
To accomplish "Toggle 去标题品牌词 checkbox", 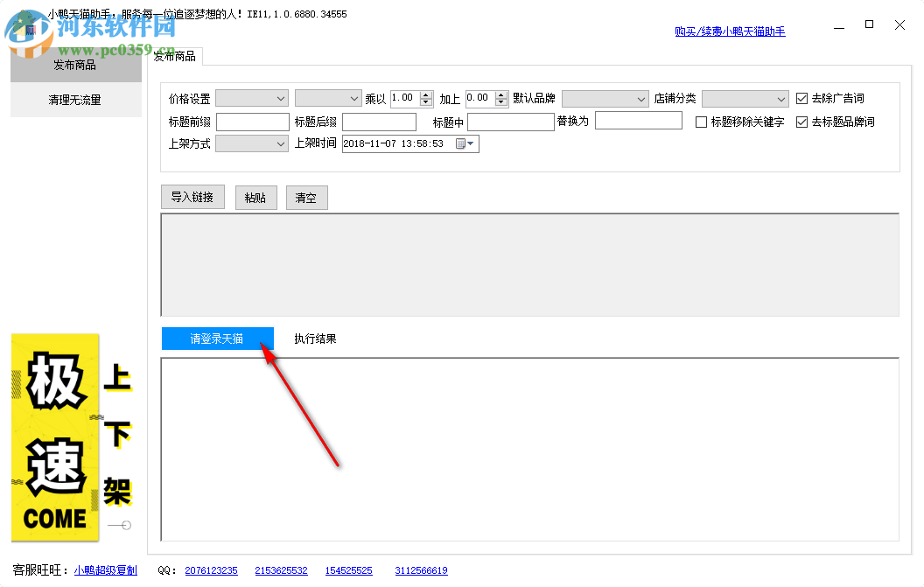I will (x=802, y=122).
